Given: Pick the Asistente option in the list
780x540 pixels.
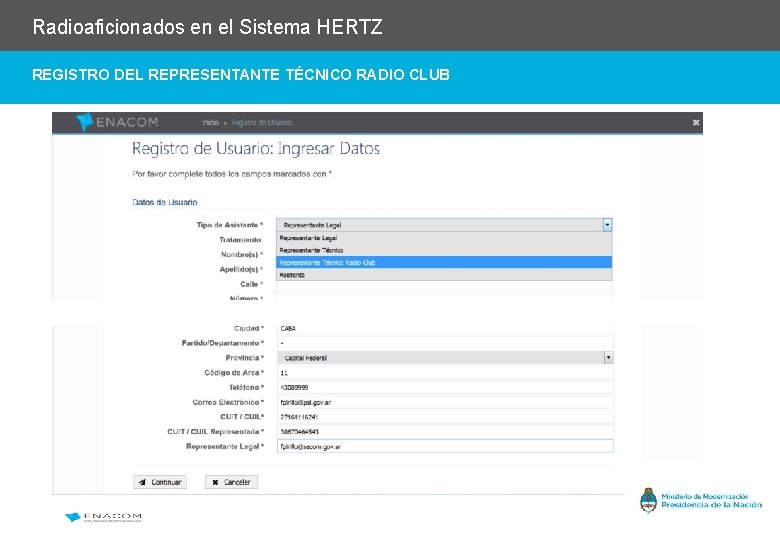Looking at the screenshot, I should pos(444,274).
